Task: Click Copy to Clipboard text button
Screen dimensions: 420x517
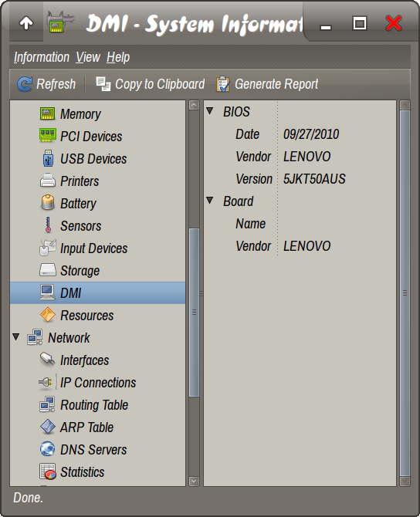Action: (x=160, y=84)
